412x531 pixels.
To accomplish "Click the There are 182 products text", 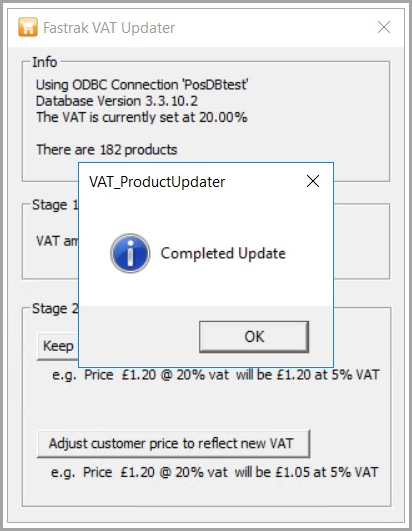I will (x=107, y=150).
